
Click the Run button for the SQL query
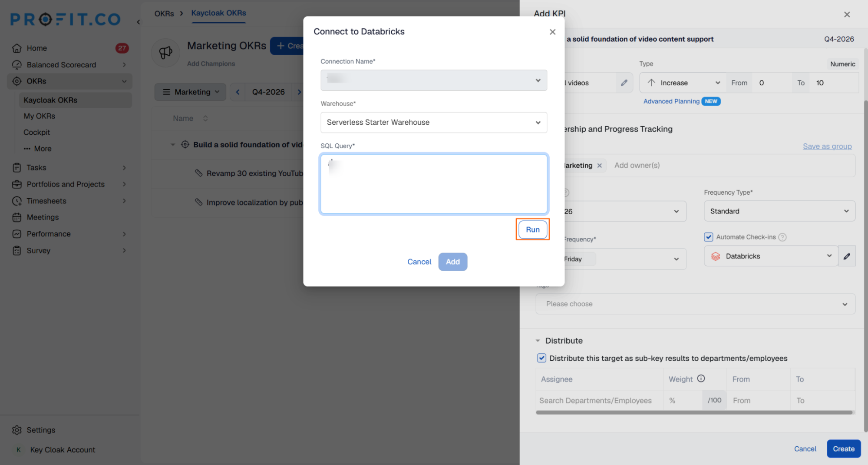[532, 229]
